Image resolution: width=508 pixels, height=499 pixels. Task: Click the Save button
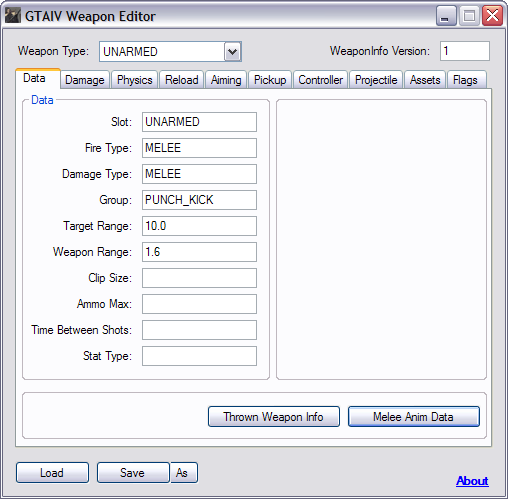click(133, 472)
